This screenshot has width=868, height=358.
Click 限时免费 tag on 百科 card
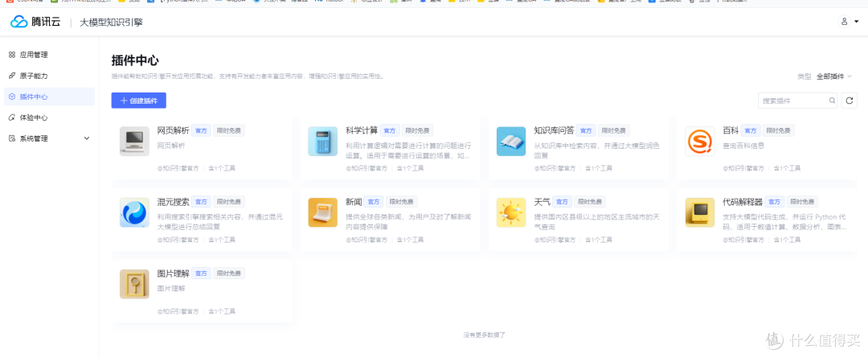pos(779,131)
